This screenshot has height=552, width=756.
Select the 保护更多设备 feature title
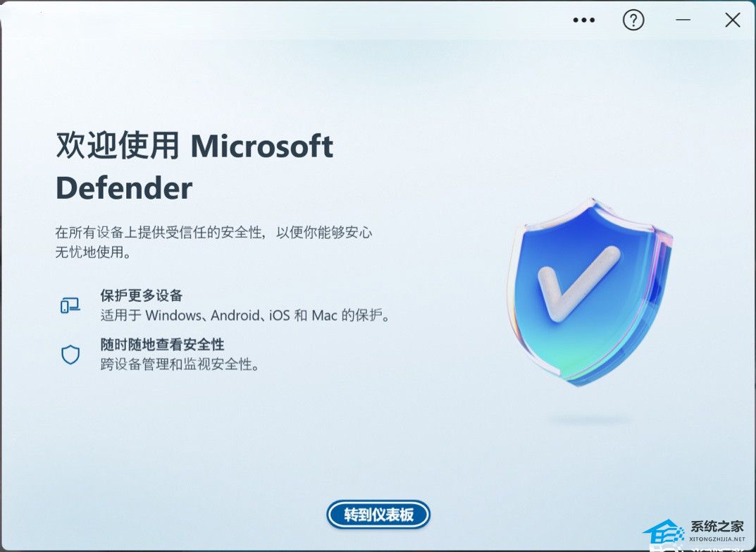142,295
